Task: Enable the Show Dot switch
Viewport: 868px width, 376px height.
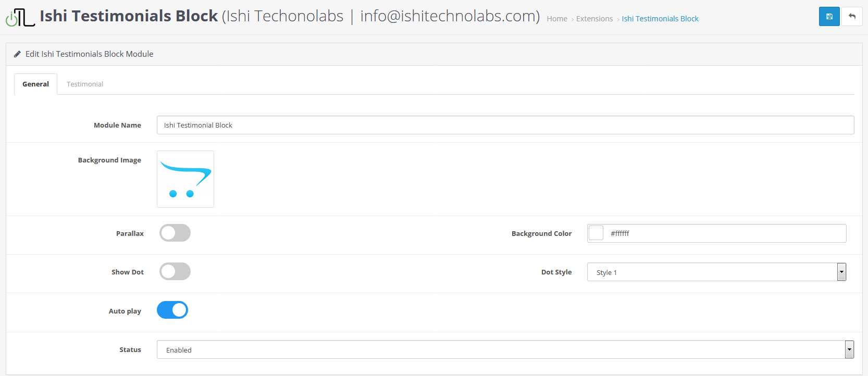Action: pos(175,271)
